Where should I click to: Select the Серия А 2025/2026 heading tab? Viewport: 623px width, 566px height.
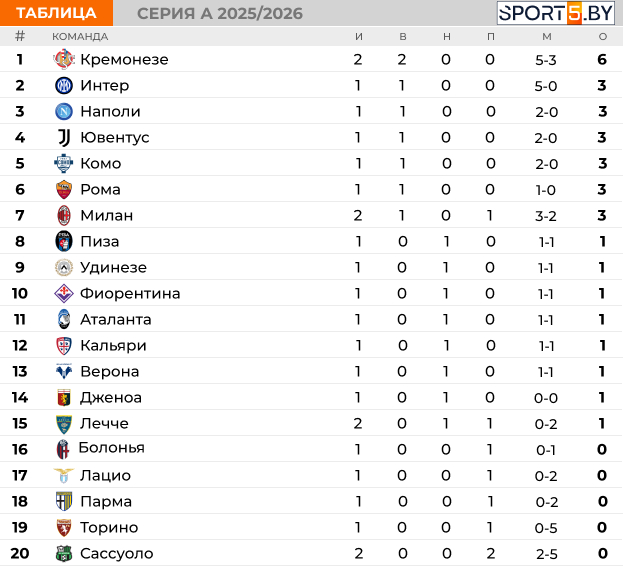pyautogui.click(x=220, y=14)
